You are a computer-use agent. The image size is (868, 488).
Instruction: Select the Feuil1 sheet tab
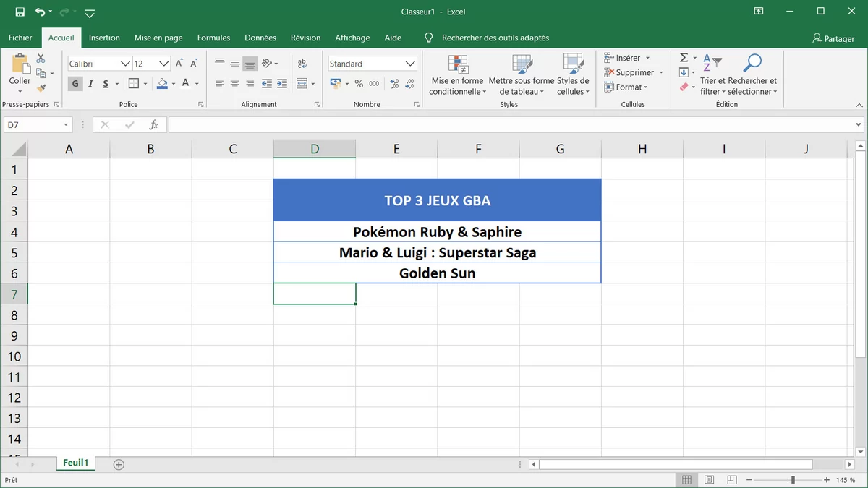pyautogui.click(x=75, y=463)
